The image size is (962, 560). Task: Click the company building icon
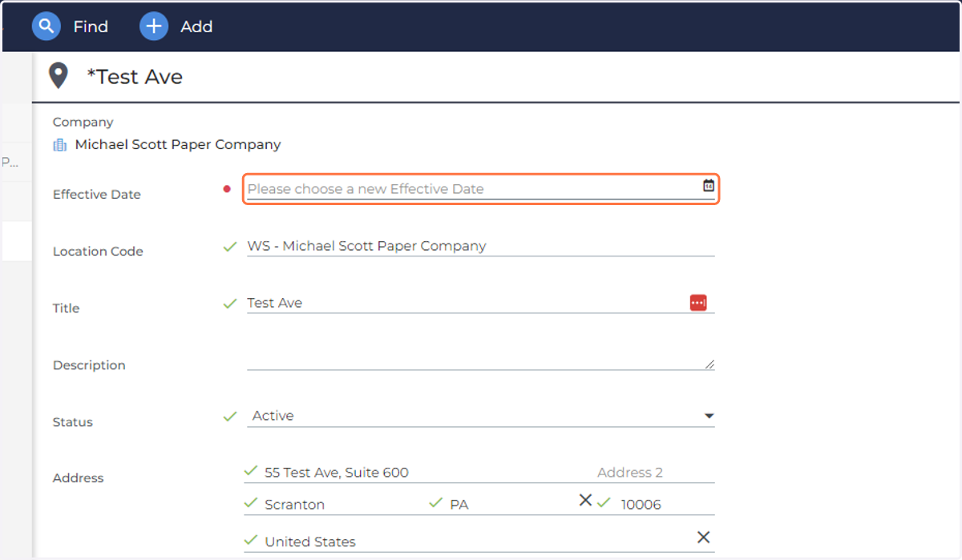point(59,145)
